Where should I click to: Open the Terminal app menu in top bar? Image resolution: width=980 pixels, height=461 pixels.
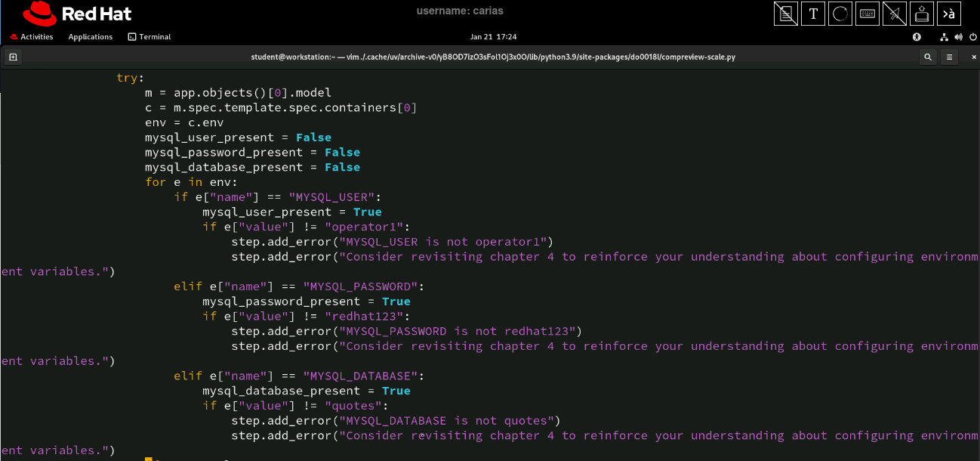click(149, 37)
